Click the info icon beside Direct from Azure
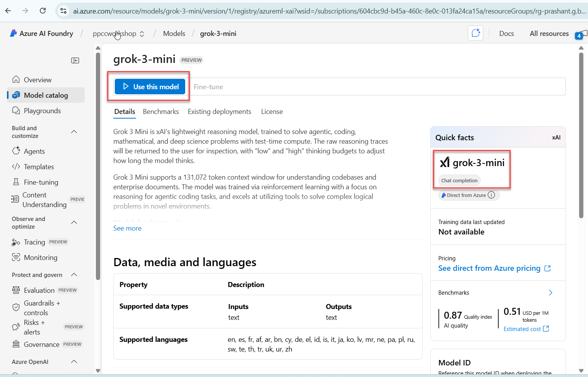588x377 pixels. 491,195
